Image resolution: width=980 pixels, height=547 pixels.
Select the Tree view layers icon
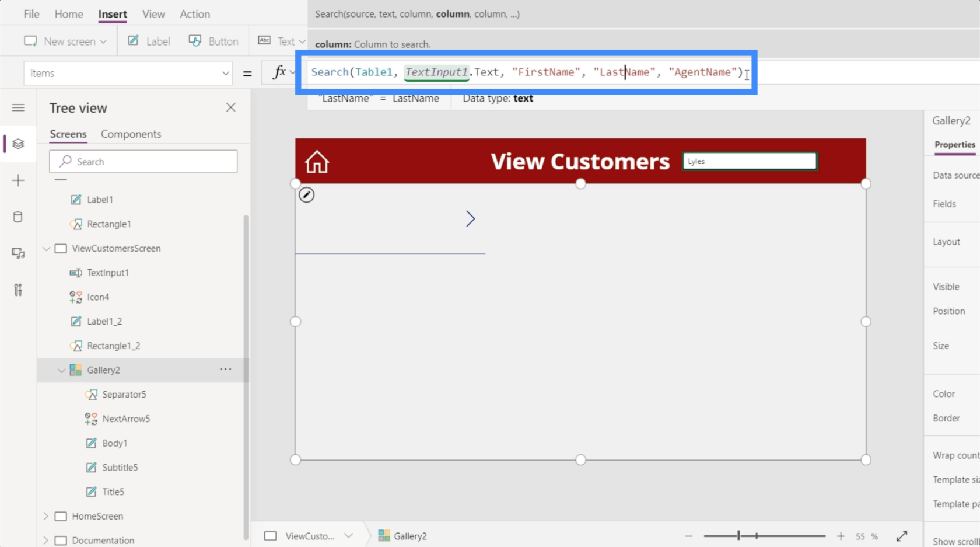(x=18, y=144)
